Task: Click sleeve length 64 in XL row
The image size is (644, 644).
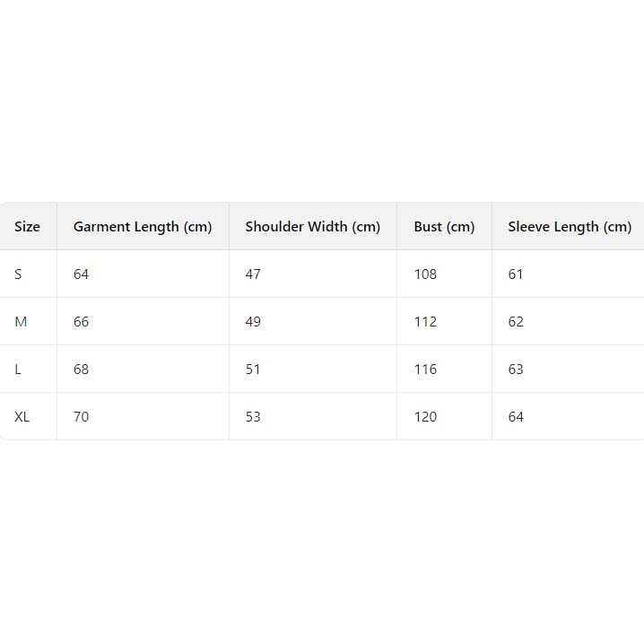Action: [516, 417]
